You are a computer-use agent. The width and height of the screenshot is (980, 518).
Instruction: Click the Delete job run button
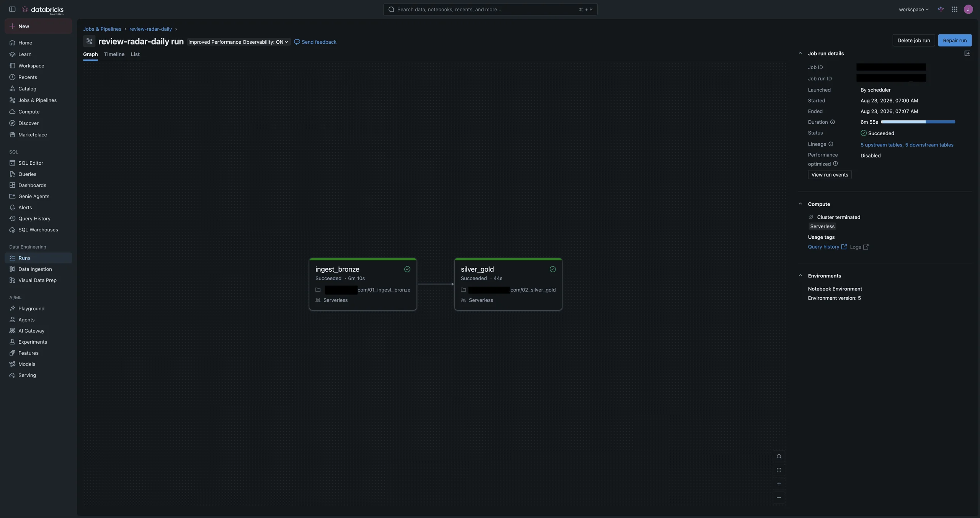[913, 40]
